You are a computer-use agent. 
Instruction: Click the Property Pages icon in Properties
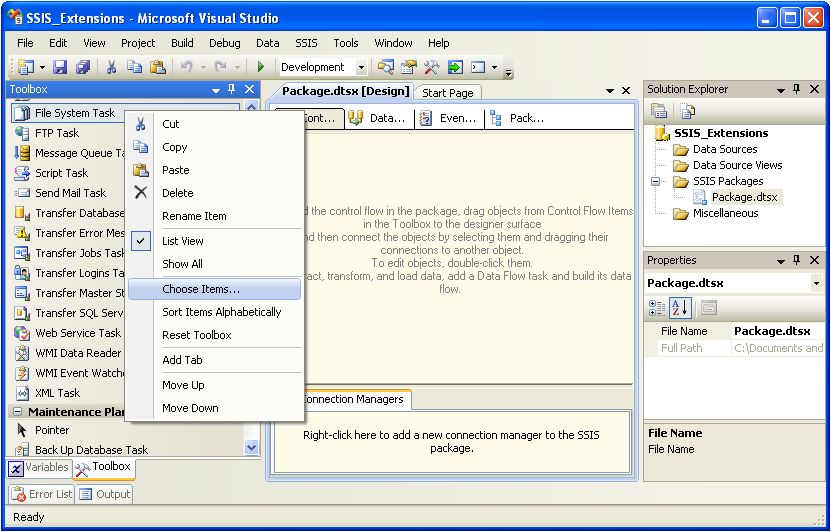coord(709,308)
